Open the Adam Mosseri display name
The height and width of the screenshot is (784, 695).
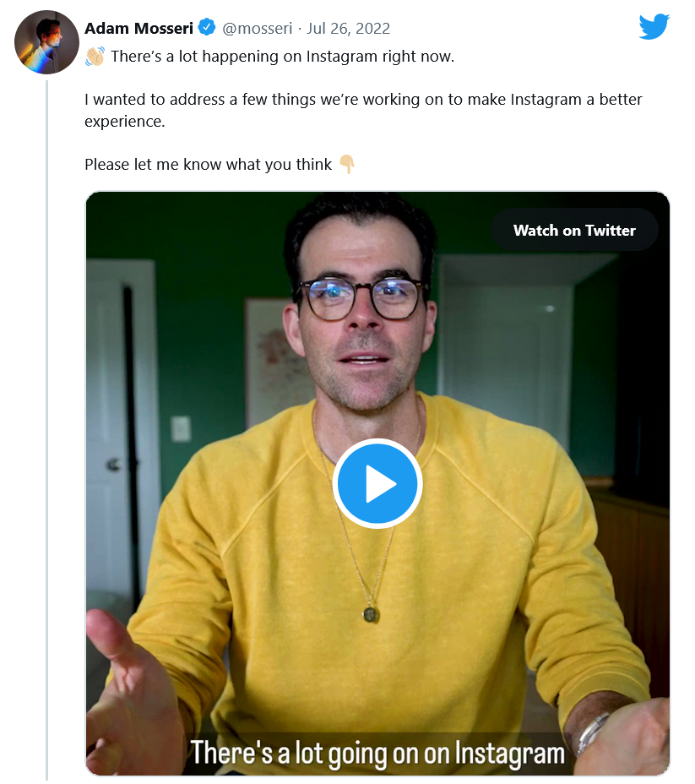140,28
